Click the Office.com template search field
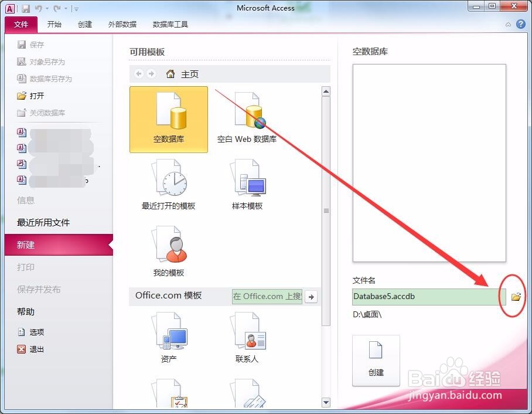Viewport: 532px width, 414px height. click(x=267, y=297)
